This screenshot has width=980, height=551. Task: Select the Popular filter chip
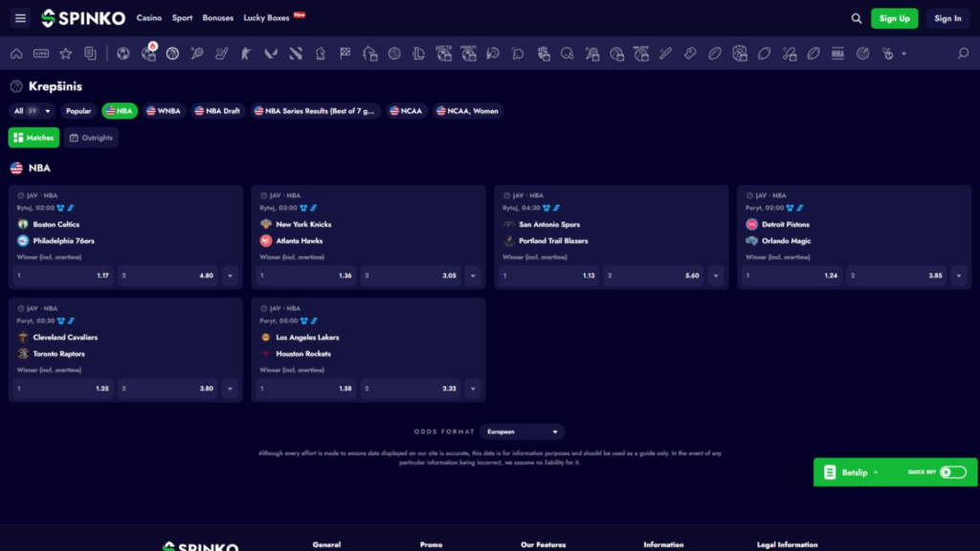coord(78,111)
